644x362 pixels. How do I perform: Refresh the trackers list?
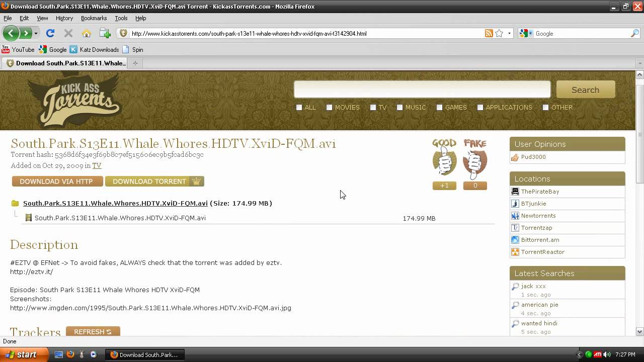(x=93, y=332)
